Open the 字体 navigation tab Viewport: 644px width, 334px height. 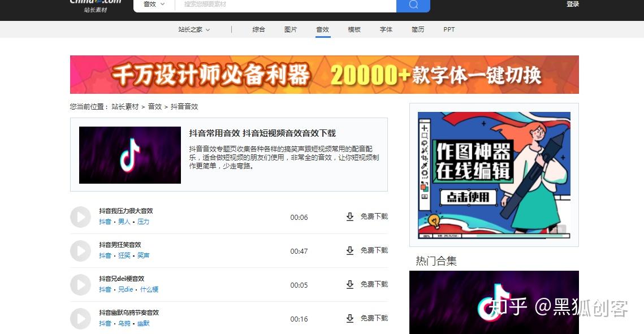(x=386, y=29)
